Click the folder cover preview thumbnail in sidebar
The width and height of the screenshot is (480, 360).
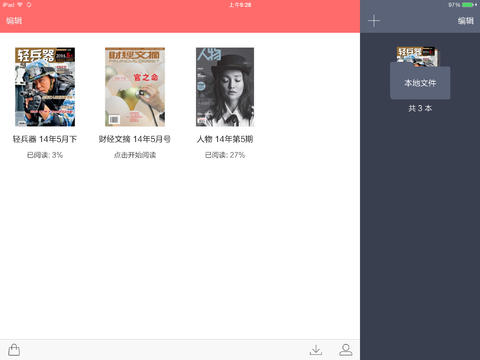tap(417, 57)
